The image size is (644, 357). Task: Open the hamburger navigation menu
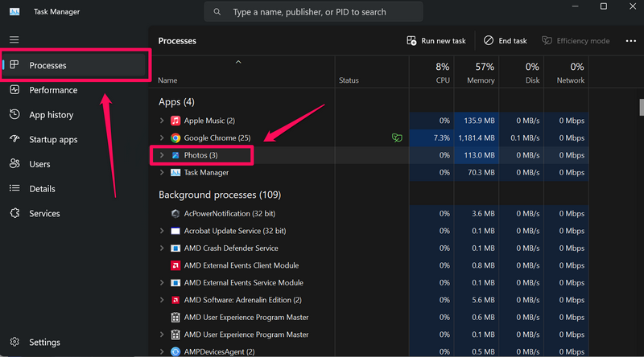(14, 40)
